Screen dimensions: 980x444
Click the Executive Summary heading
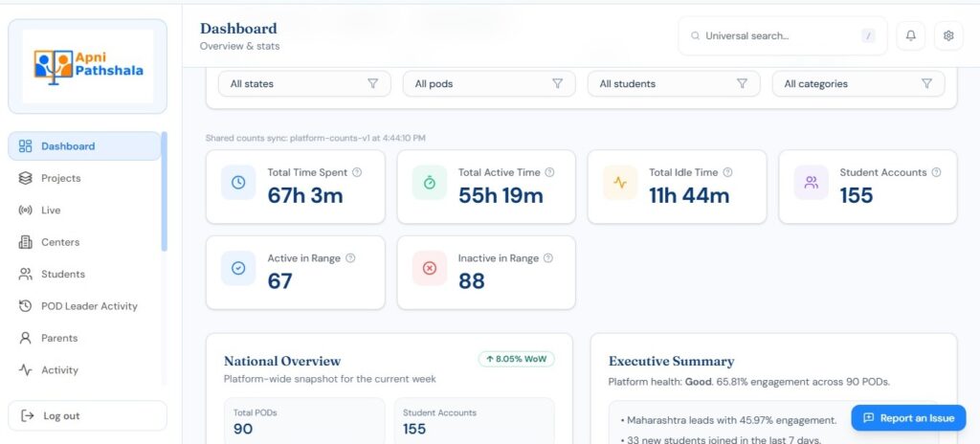tap(671, 362)
